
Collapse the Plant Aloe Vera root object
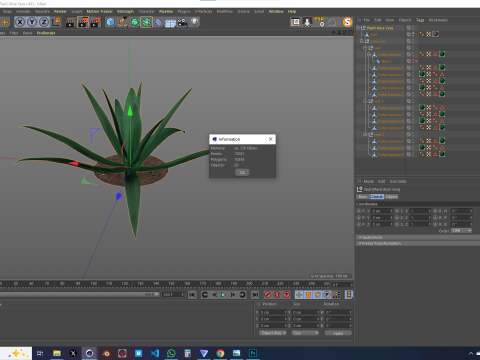(x=358, y=28)
